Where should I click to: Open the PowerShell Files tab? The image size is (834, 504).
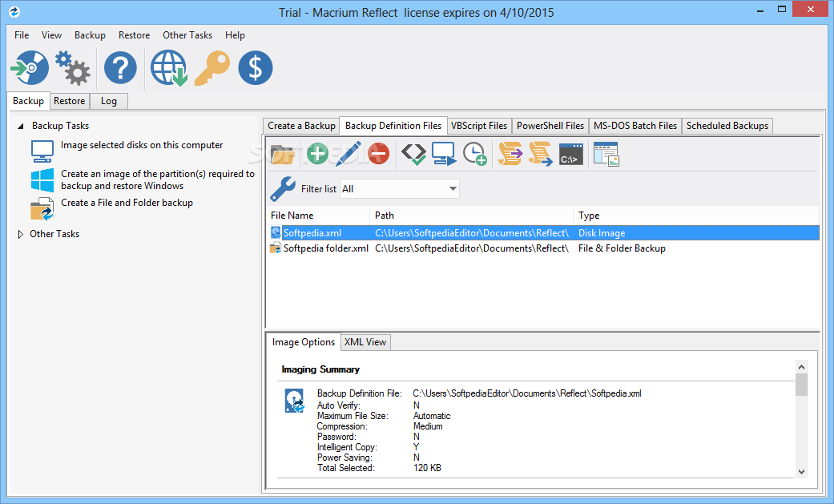pyautogui.click(x=550, y=126)
